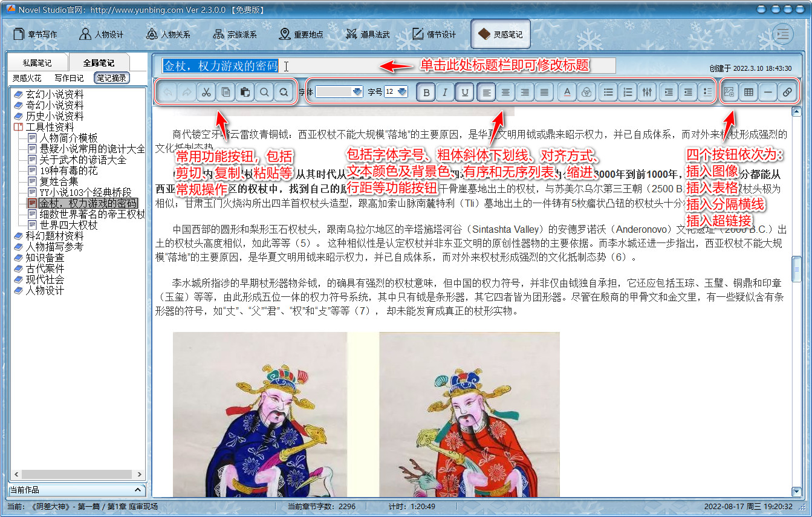Click the Insert Horizontal Line icon
This screenshot has width=812, height=517.
(x=768, y=93)
